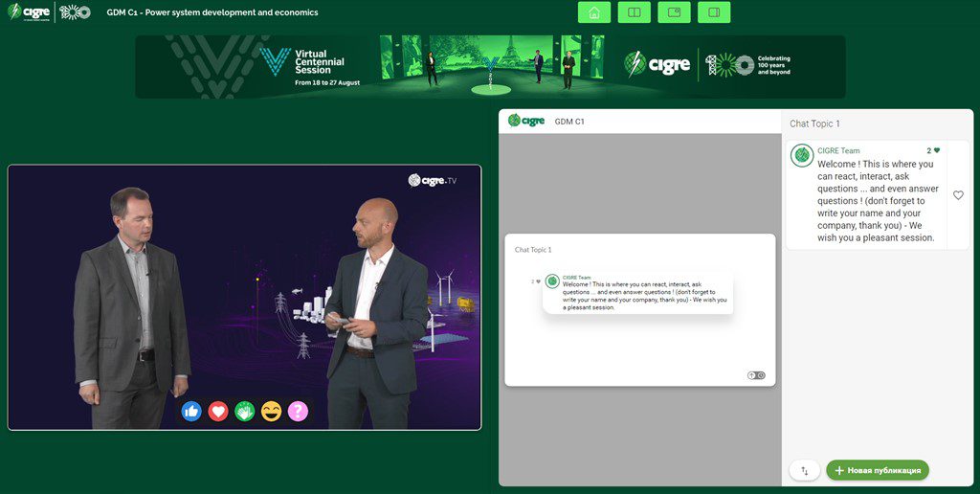Send the pink question mark reaction
The image size is (980, 494).
(x=299, y=411)
